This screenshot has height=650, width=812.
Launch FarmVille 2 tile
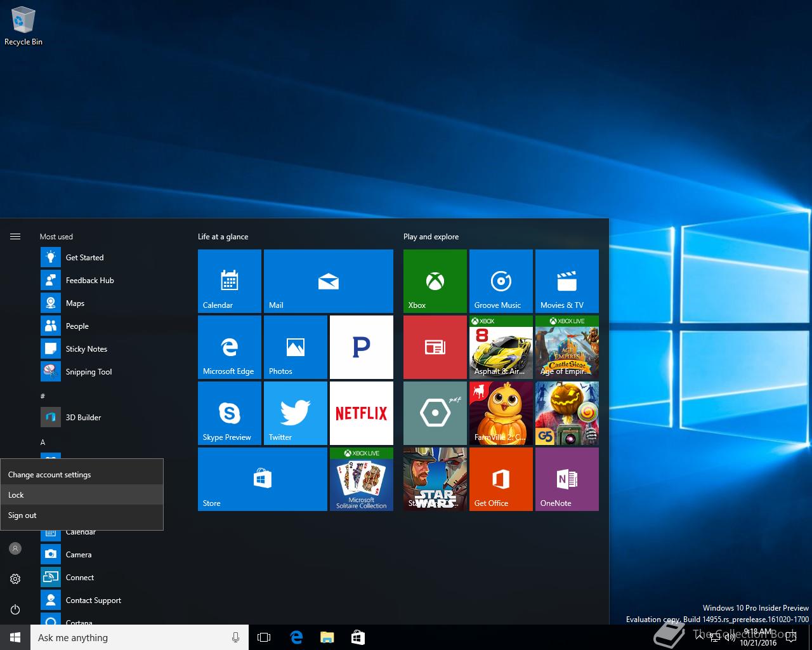(501, 413)
